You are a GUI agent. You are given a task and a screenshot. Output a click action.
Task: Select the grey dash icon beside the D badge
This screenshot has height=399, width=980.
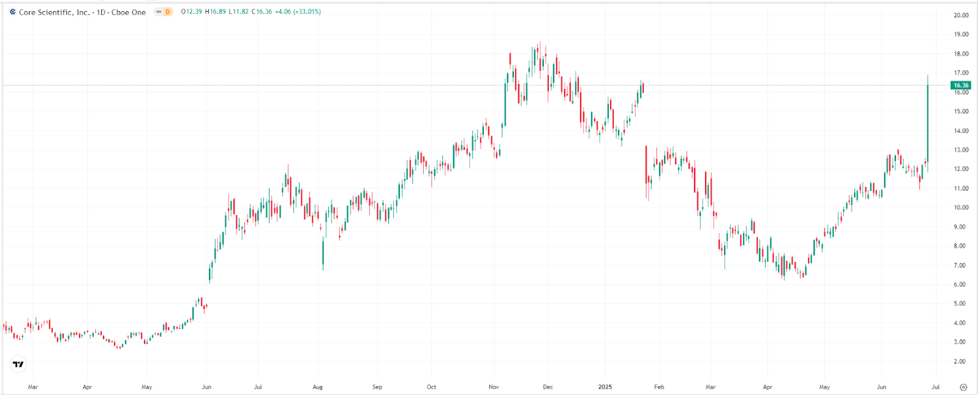158,12
